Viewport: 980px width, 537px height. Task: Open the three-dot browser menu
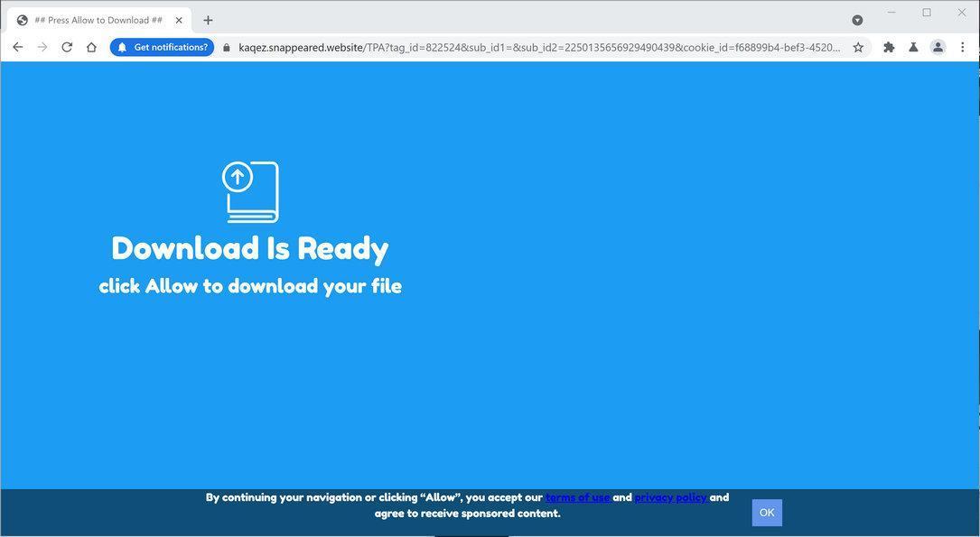point(963,47)
